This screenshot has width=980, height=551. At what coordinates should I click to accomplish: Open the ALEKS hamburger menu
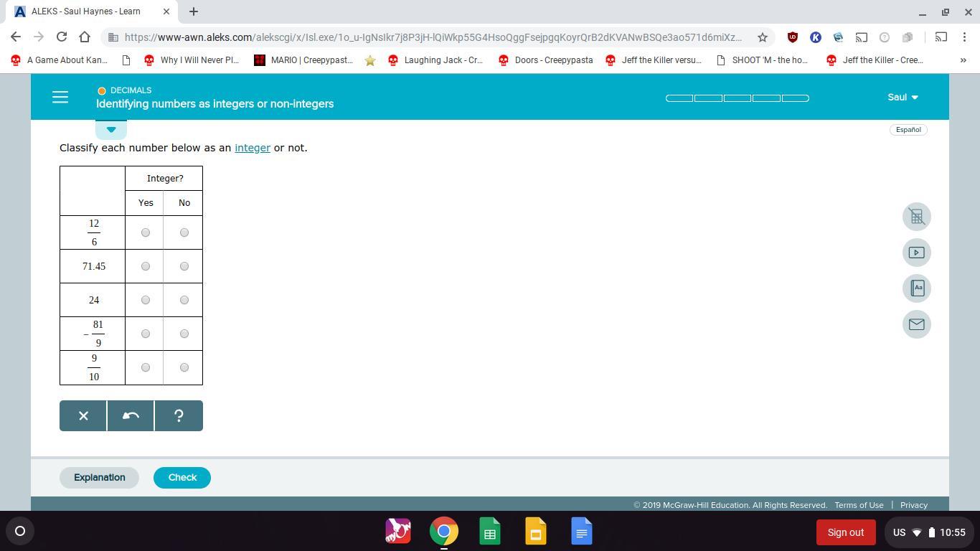pyautogui.click(x=60, y=98)
